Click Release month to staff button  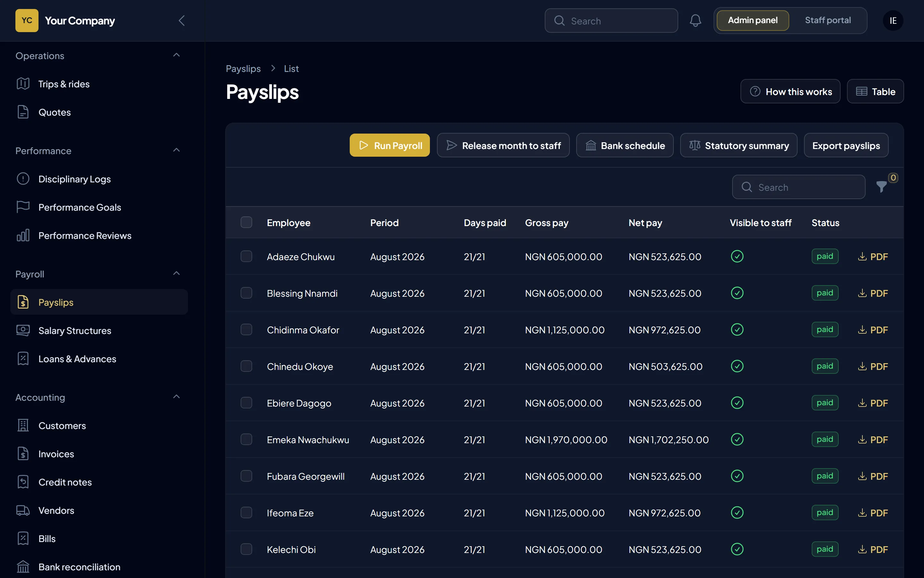503,145
